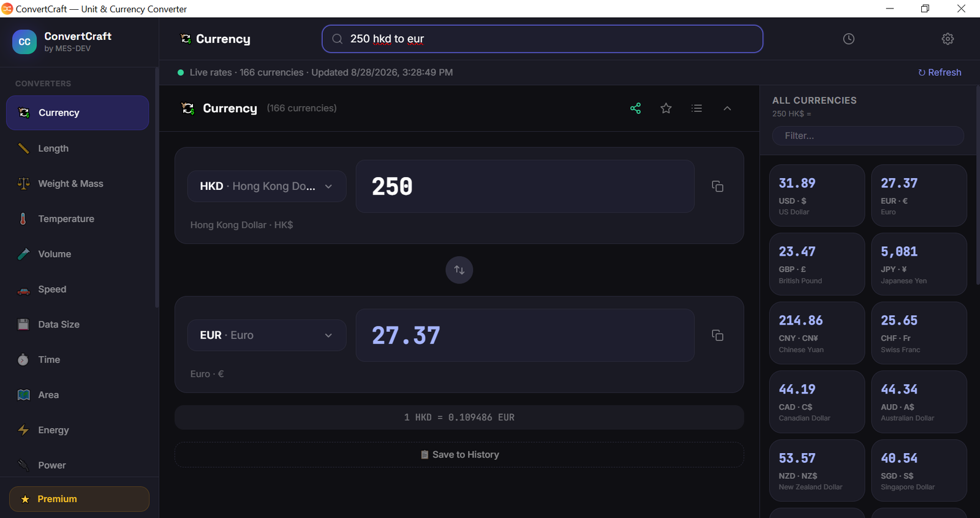Copy the 250 HKD amount value
980x518 pixels.
717,186
